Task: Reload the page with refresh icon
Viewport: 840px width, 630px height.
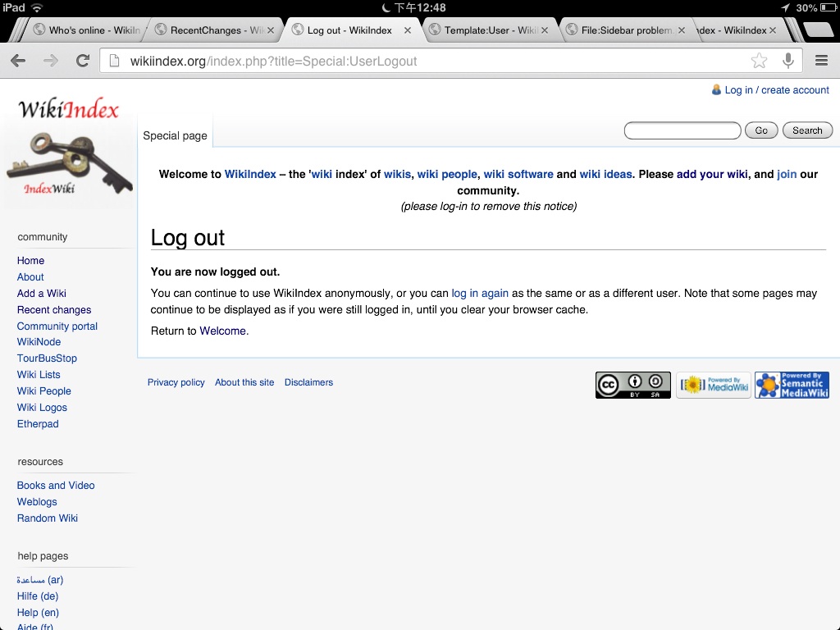Action: tap(82, 61)
